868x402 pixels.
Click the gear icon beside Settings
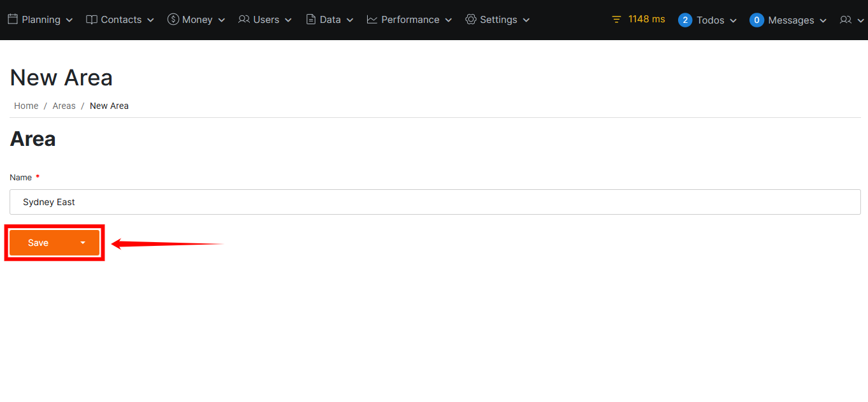click(471, 19)
